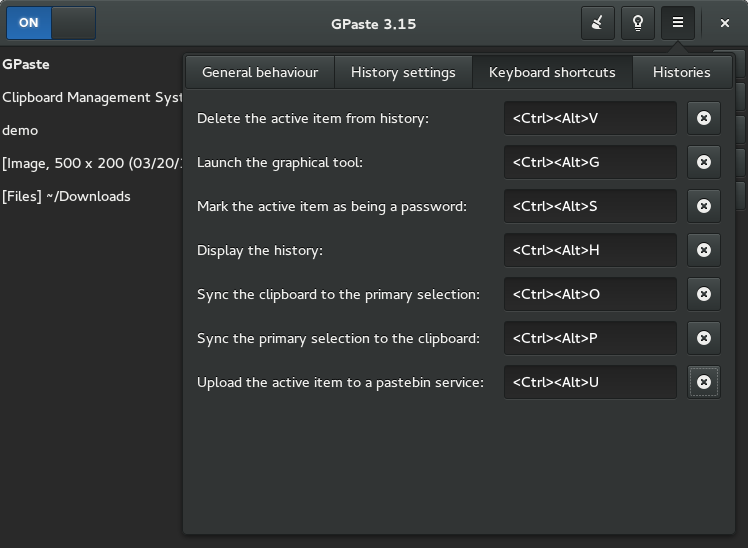The image size is (748, 548).
Task: Click the Launch the graphical tool label
Action: coord(280,163)
